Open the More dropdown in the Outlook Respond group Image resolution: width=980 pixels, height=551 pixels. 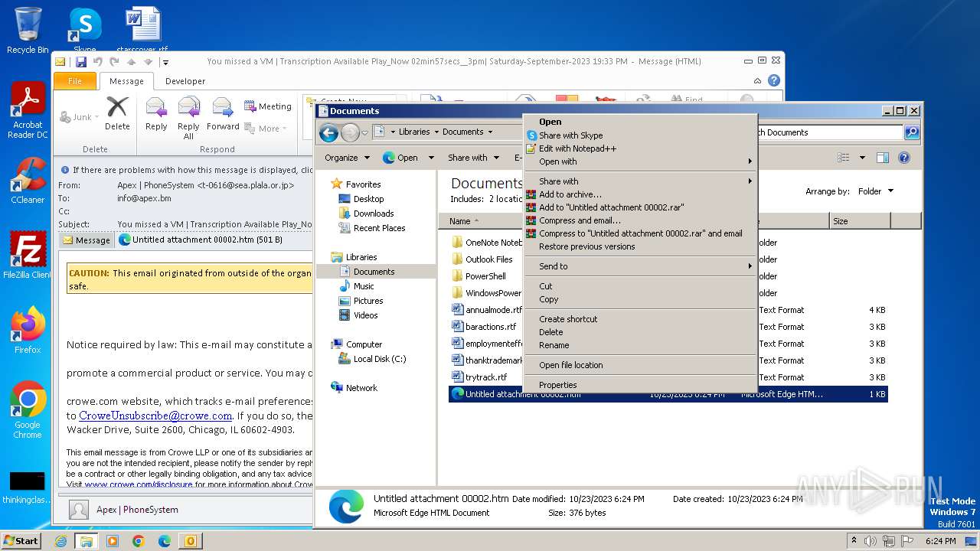click(x=266, y=129)
